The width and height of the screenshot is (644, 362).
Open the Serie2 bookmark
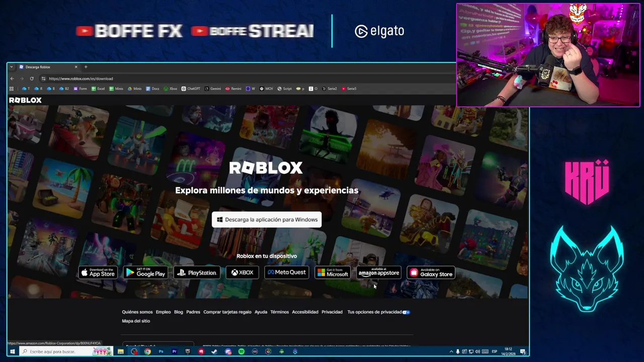coord(330,88)
